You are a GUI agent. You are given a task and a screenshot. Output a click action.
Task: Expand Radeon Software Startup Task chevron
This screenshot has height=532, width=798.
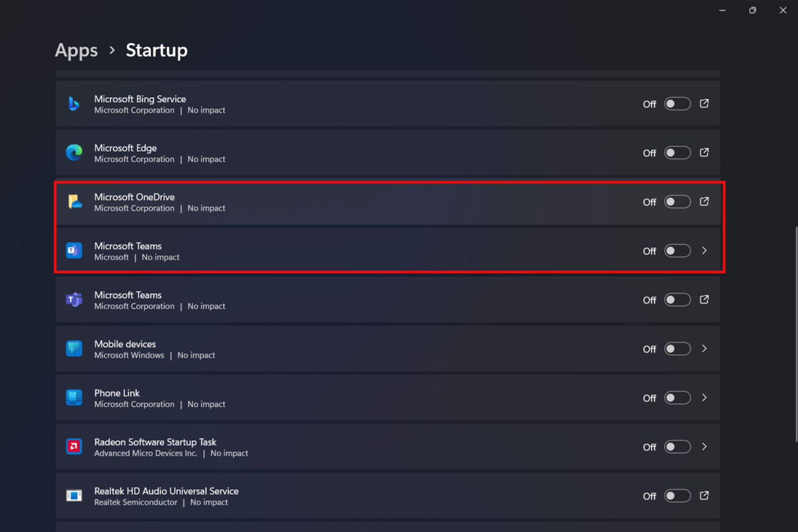tap(704, 447)
